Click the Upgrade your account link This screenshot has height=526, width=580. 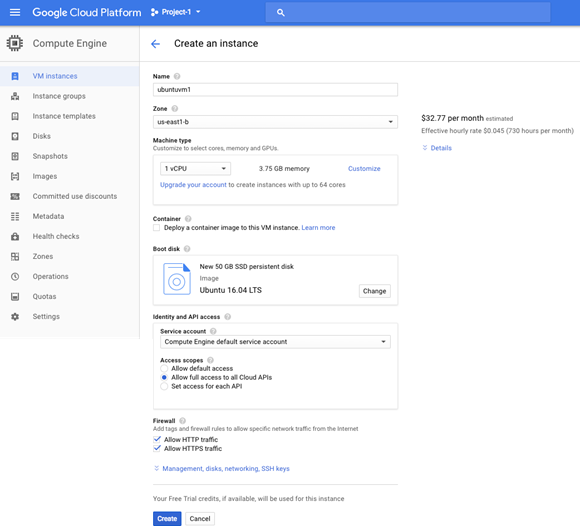[x=193, y=185]
